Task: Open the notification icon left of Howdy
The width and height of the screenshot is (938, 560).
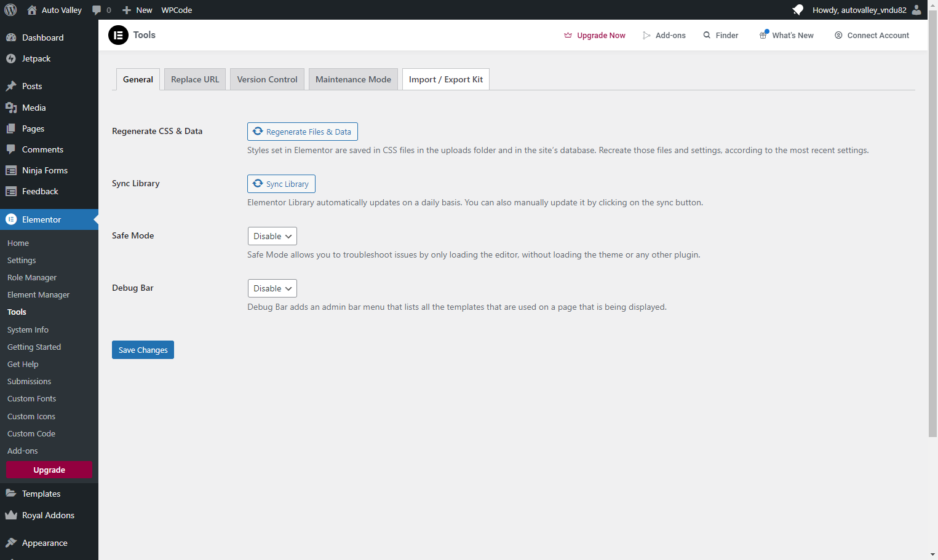Action: pos(798,10)
